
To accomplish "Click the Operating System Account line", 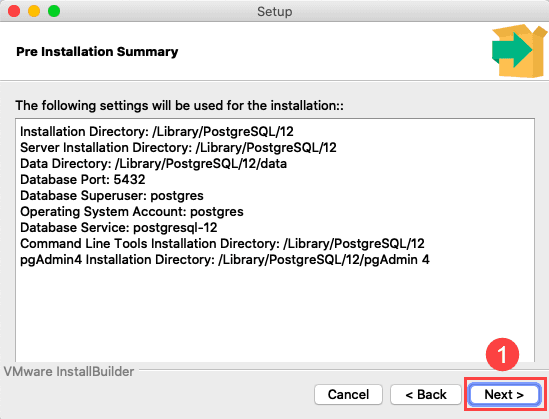I will (x=132, y=212).
